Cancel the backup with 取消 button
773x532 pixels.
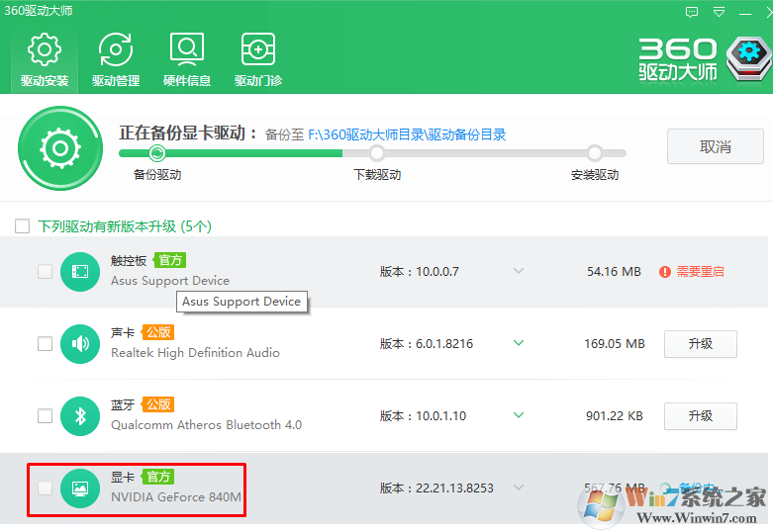(x=715, y=146)
